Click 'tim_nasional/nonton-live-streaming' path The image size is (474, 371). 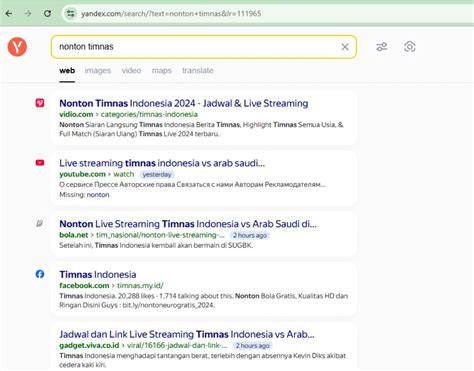point(160,235)
